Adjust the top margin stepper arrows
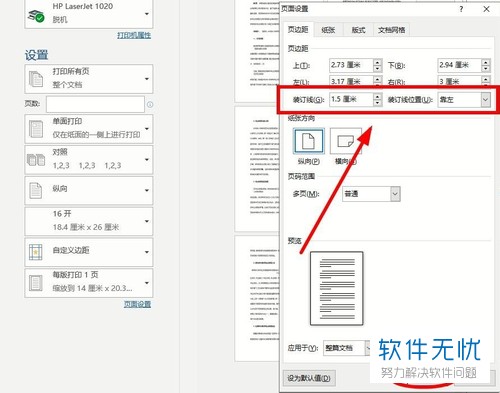 click(377, 65)
